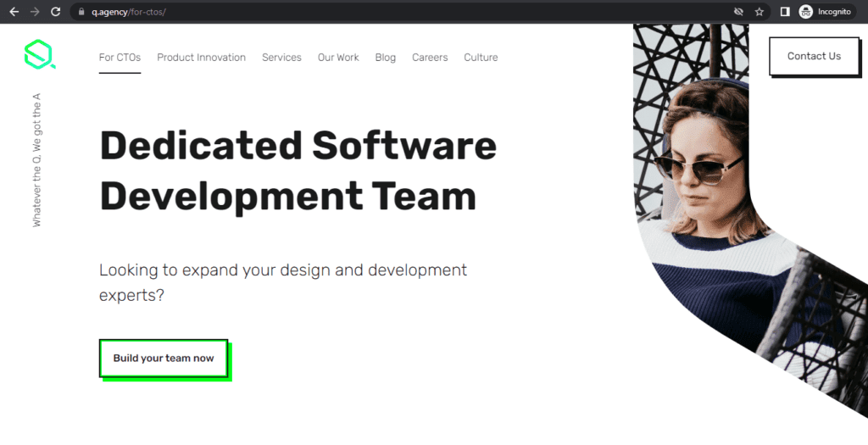Viewport: 868px width, 445px height.
Task: Click the Build your team now button
Action: click(x=164, y=359)
